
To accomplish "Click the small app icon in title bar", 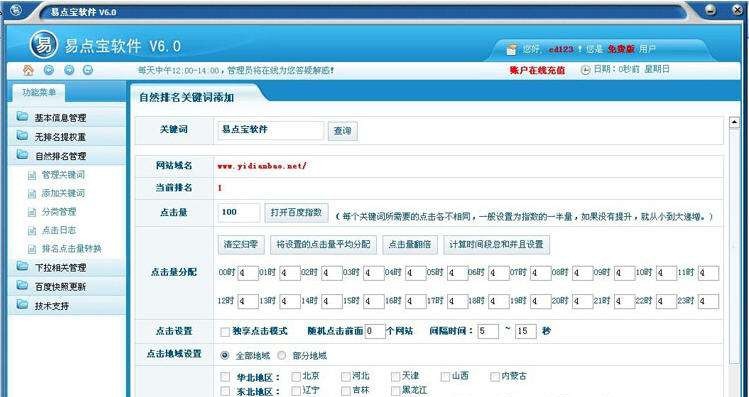I will 16,10.
